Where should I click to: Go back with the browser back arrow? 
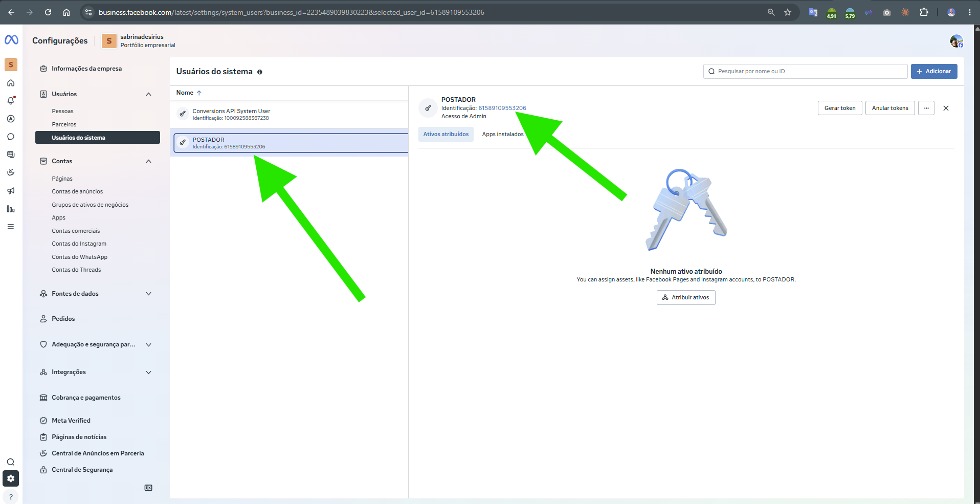point(11,12)
